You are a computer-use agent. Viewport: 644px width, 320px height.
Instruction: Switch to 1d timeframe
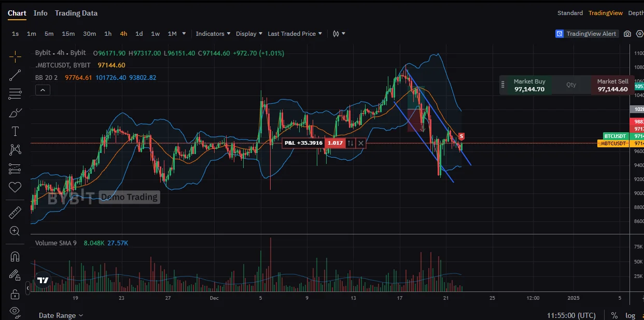point(139,34)
